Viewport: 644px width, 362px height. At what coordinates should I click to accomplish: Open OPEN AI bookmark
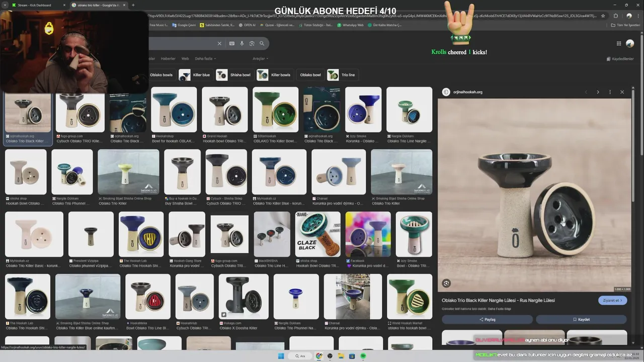pos(247,25)
